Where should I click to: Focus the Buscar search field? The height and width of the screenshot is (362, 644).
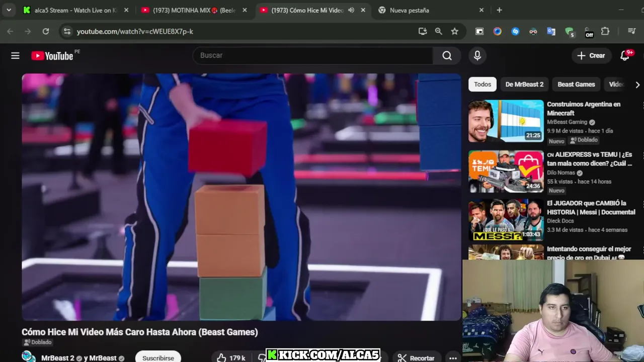(313, 56)
